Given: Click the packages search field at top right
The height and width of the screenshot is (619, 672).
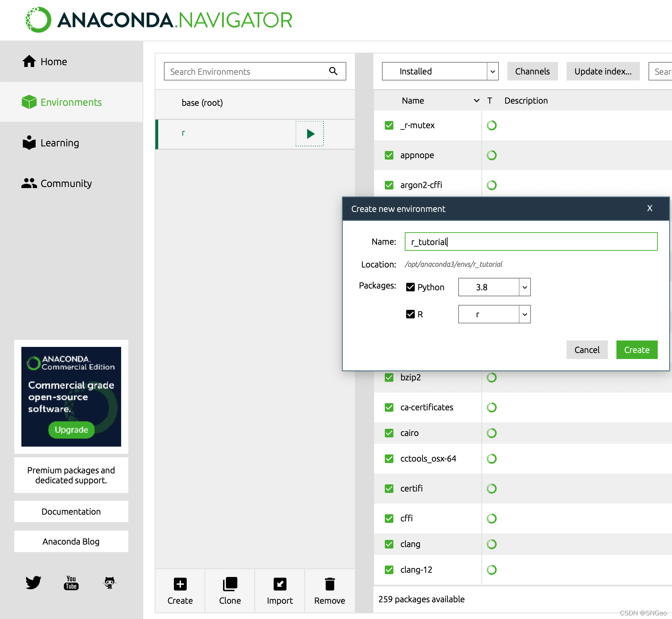Looking at the screenshot, I should 661,71.
